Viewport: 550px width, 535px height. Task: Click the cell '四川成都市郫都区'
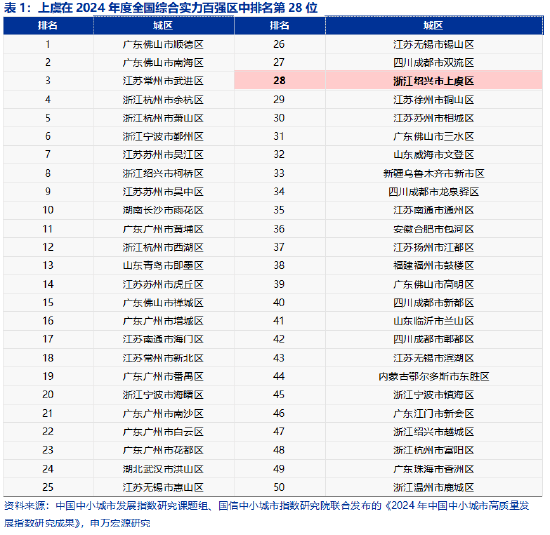[x=434, y=339]
